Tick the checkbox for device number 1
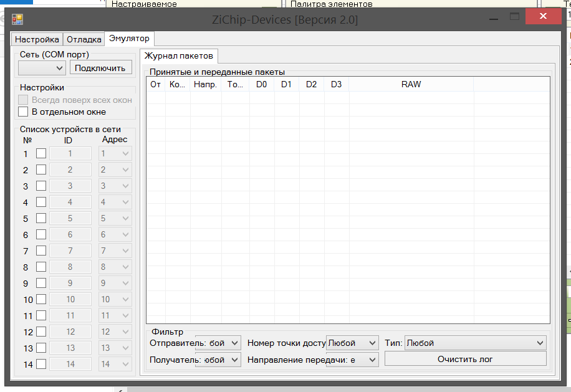Image resolution: width=571 pixels, height=392 pixels. click(41, 153)
